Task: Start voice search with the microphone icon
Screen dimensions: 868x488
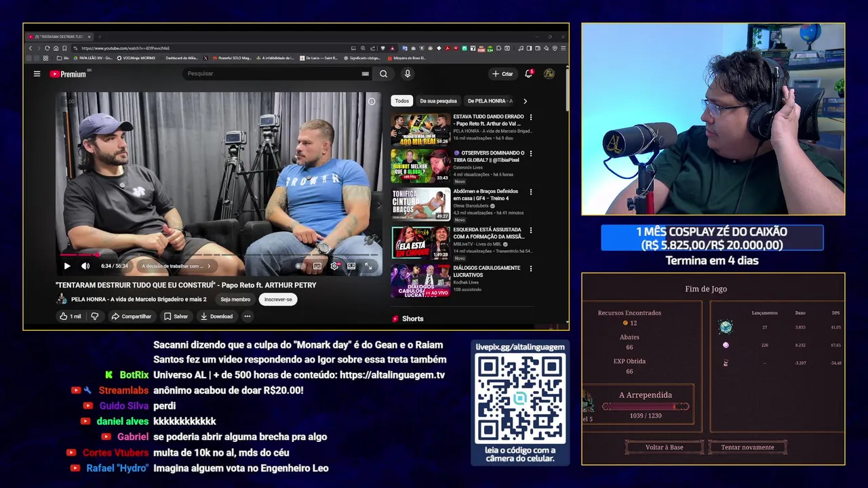Action: point(408,74)
